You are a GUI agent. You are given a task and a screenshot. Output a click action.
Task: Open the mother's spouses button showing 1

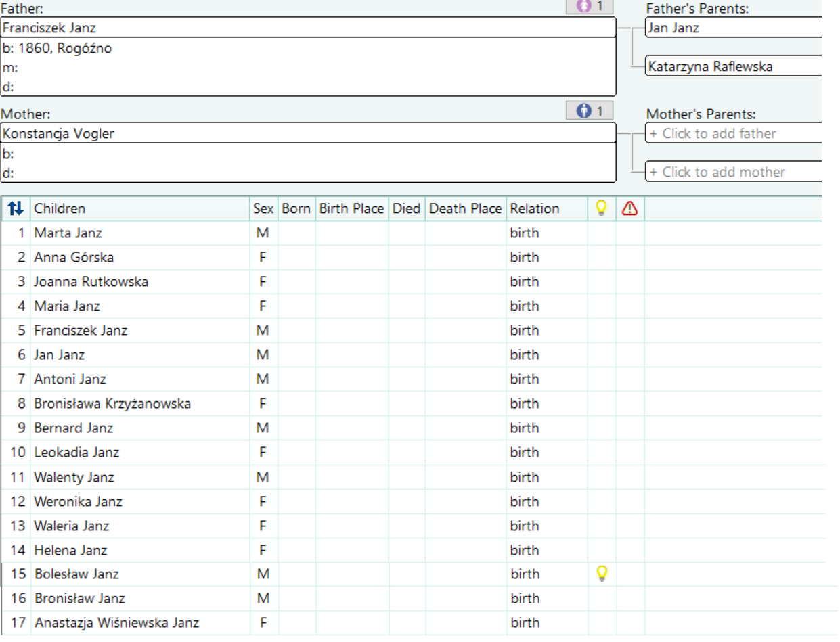coord(591,111)
